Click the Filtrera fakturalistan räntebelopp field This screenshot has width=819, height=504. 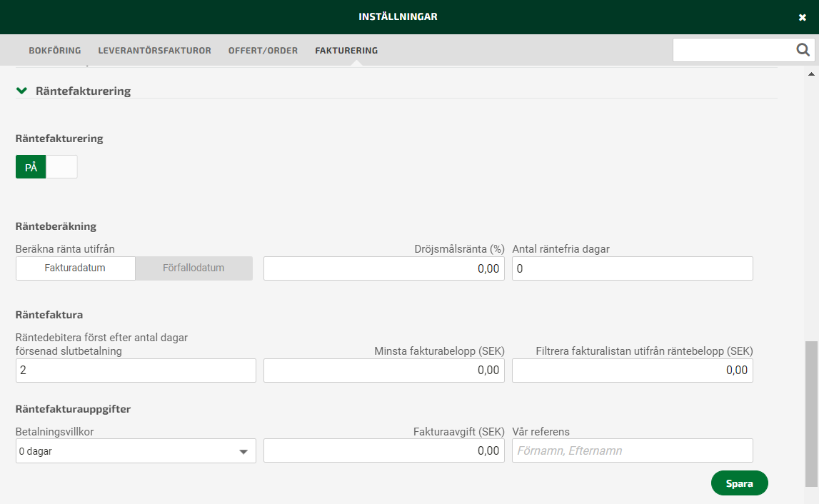point(632,371)
